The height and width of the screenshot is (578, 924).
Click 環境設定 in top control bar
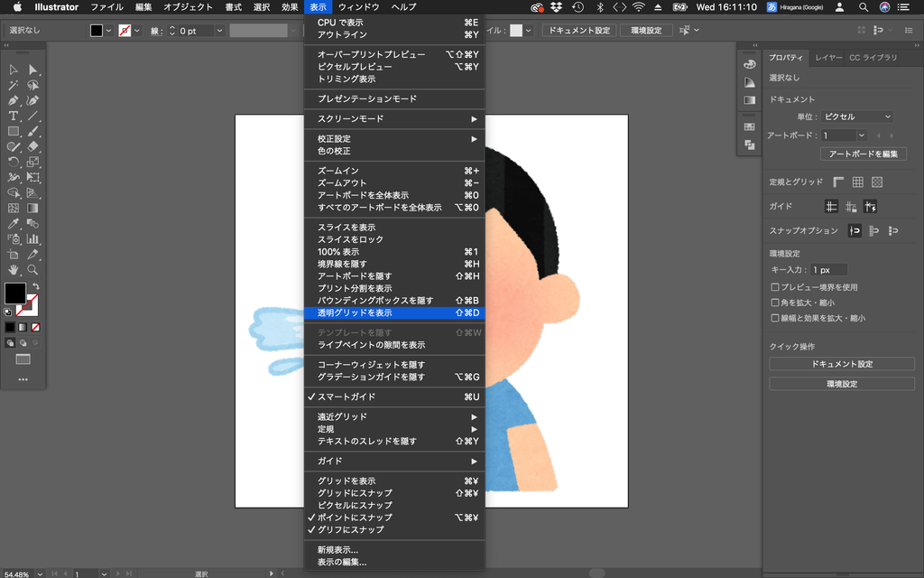[646, 31]
